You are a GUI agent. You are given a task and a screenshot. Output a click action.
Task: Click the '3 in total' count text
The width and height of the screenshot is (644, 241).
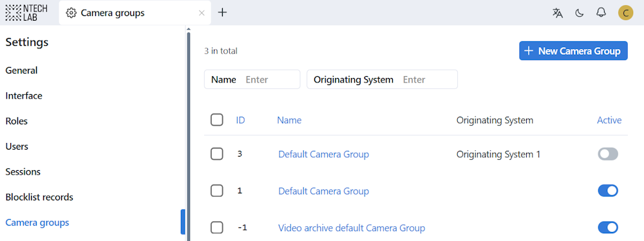click(x=221, y=51)
